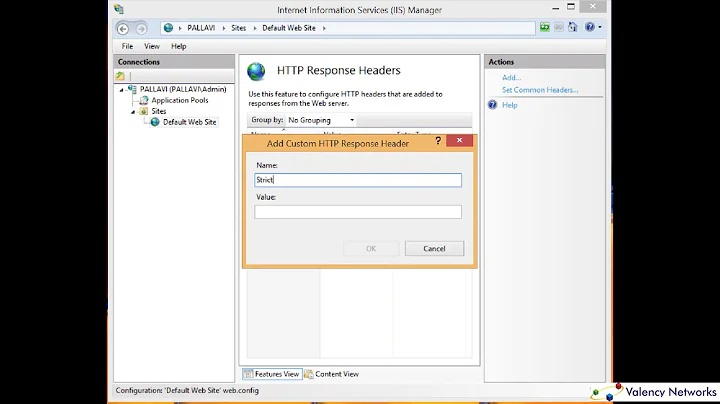The width and height of the screenshot is (720, 404).
Task: Click the IIS Manager app icon in title bar
Action: [x=119, y=9]
